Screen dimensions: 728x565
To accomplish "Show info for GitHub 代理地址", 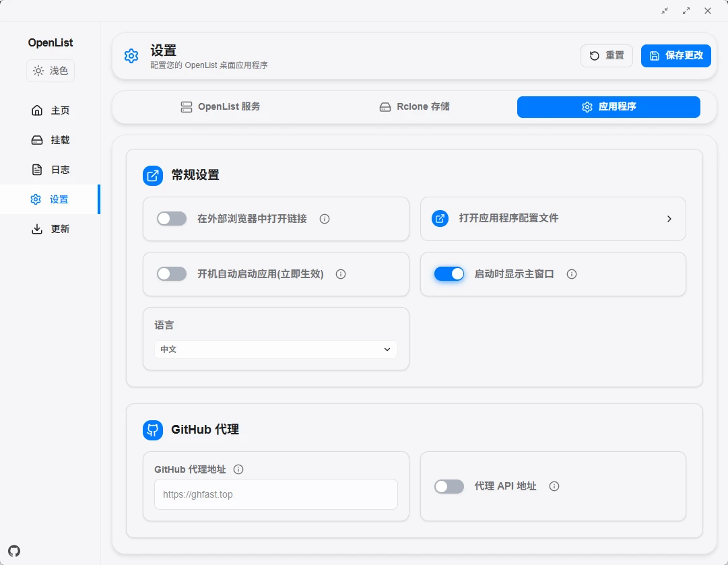I will [238, 469].
